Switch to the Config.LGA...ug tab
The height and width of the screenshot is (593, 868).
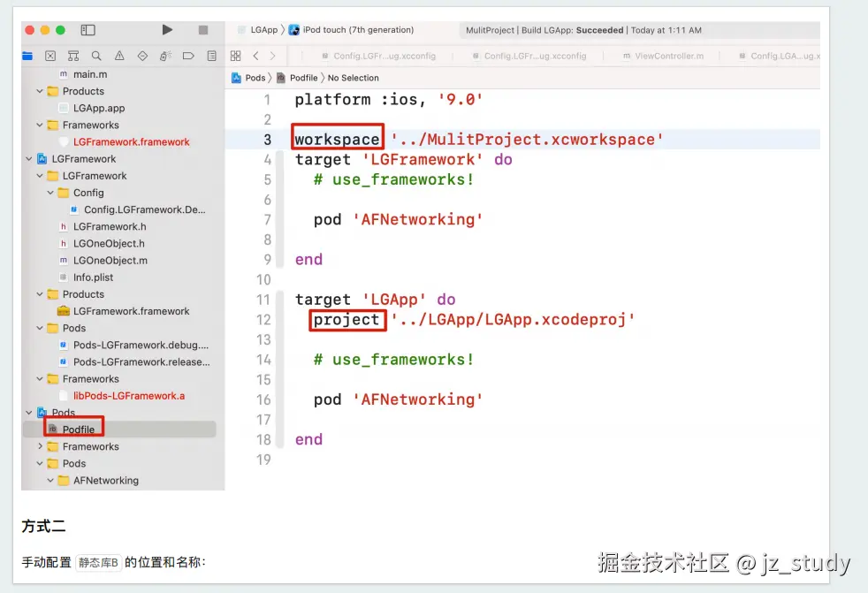[x=780, y=56]
